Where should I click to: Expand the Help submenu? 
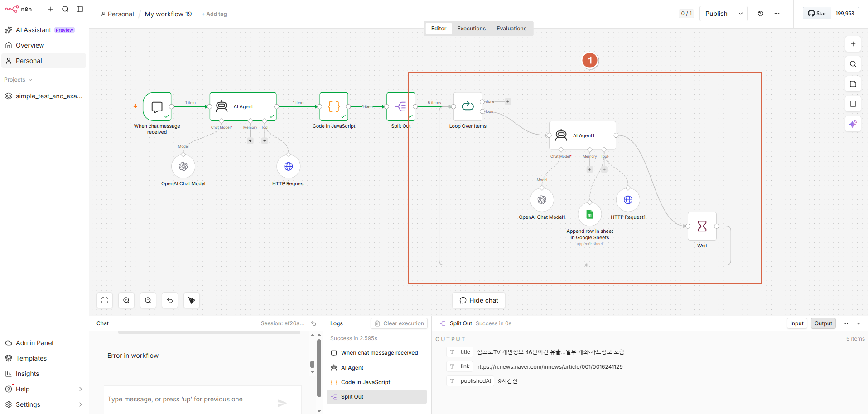81,389
